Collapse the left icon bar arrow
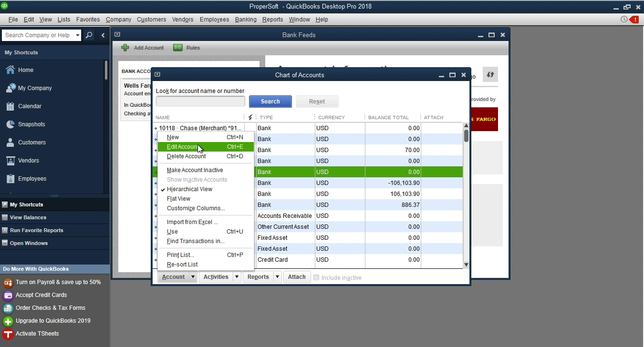The width and height of the screenshot is (644, 347). click(x=103, y=35)
